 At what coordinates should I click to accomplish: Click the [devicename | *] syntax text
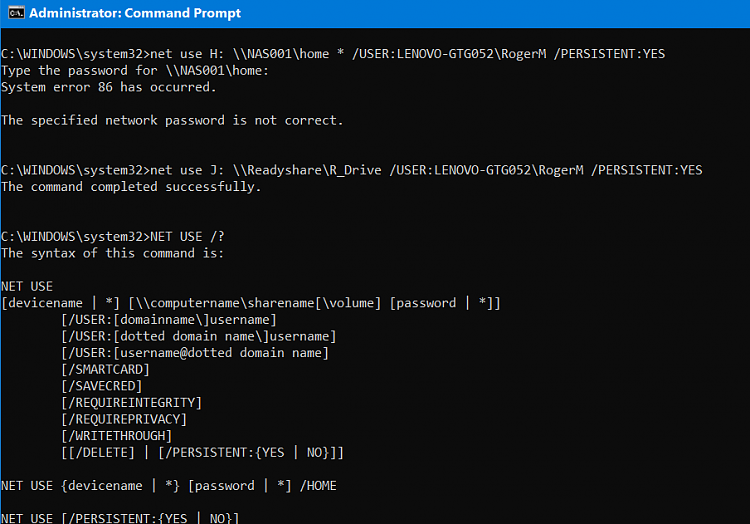tap(60, 303)
